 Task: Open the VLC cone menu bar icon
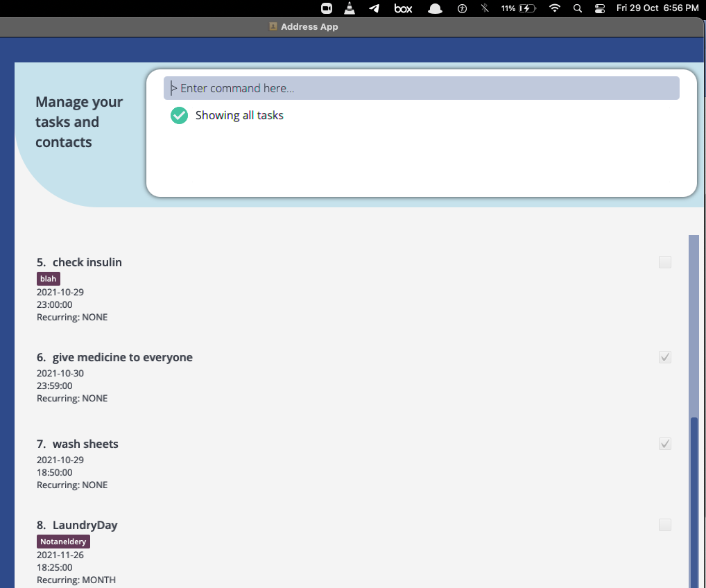[x=350, y=8]
